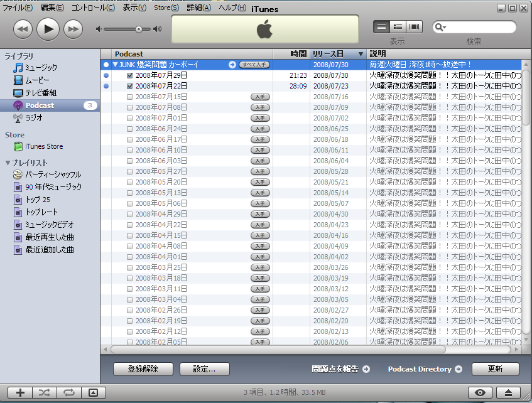Adjust the volume slider knob
The width and height of the screenshot is (532, 403).
[138, 29]
